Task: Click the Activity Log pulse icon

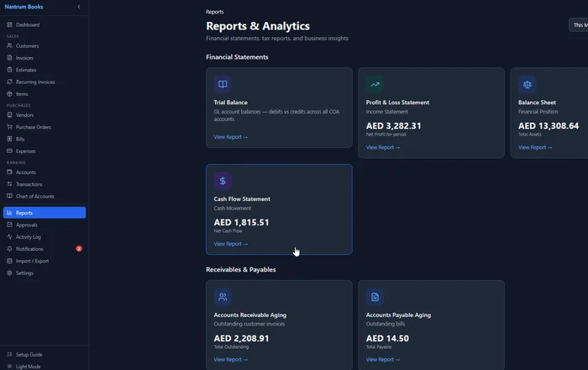Action: click(x=9, y=237)
